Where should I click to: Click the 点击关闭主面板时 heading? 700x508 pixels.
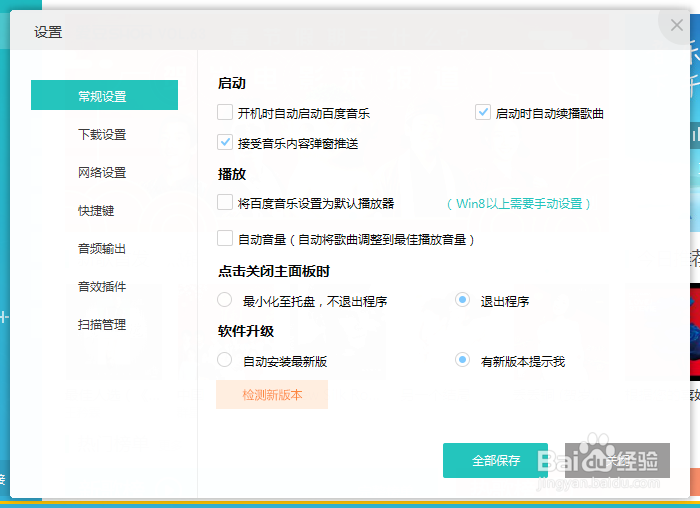point(274,271)
